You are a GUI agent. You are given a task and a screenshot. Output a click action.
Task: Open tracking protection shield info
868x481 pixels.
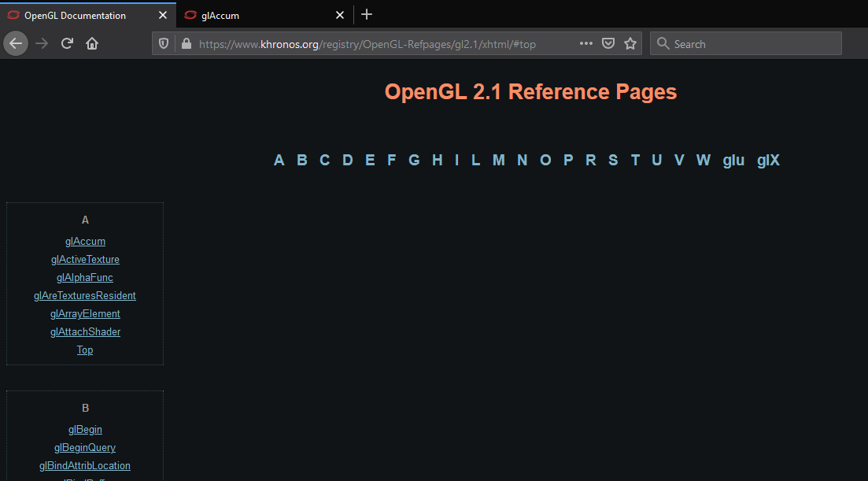point(164,44)
